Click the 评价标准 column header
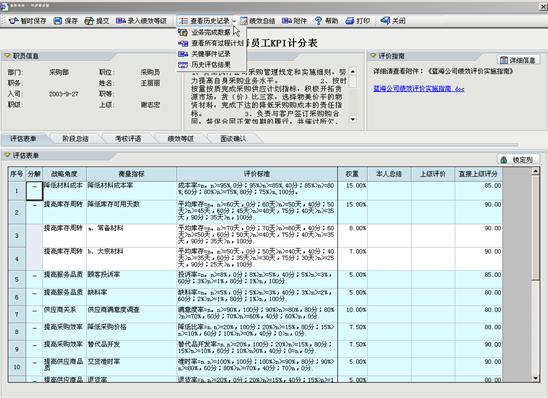548x398 pixels. tap(257, 174)
